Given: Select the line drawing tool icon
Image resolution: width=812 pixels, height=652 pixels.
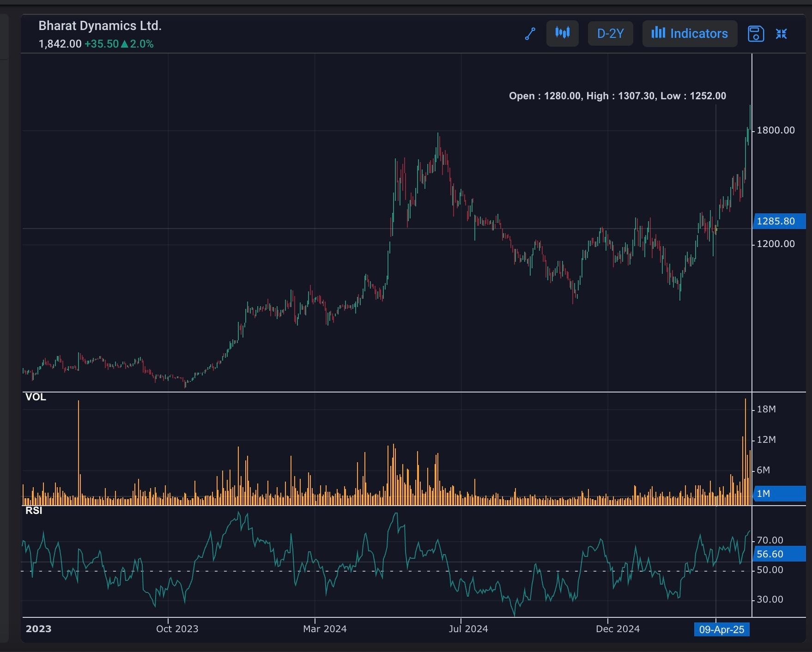Looking at the screenshot, I should pyautogui.click(x=530, y=34).
